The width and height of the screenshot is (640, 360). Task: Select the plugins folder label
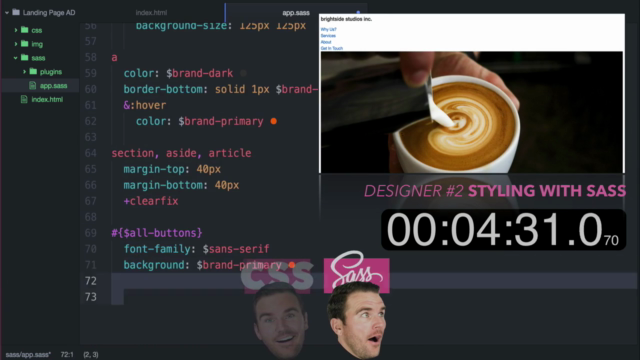tap(51, 72)
